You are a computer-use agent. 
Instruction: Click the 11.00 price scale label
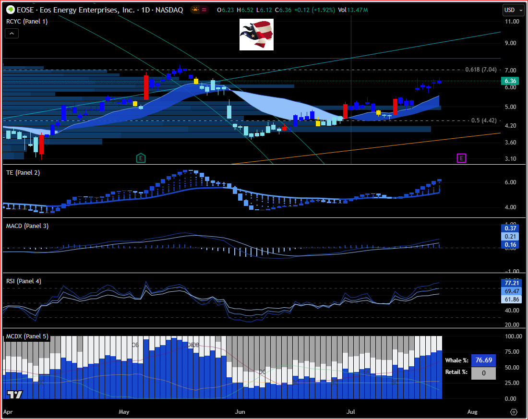click(512, 21)
